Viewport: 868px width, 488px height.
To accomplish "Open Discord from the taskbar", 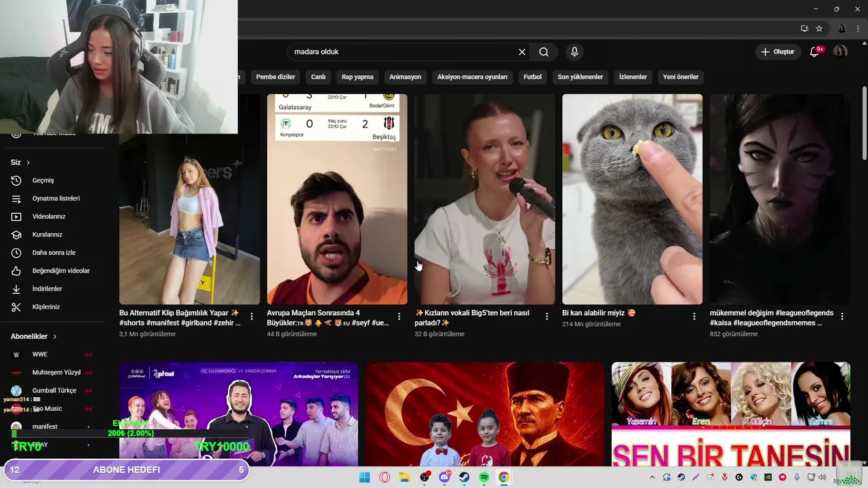I will point(445,477).
